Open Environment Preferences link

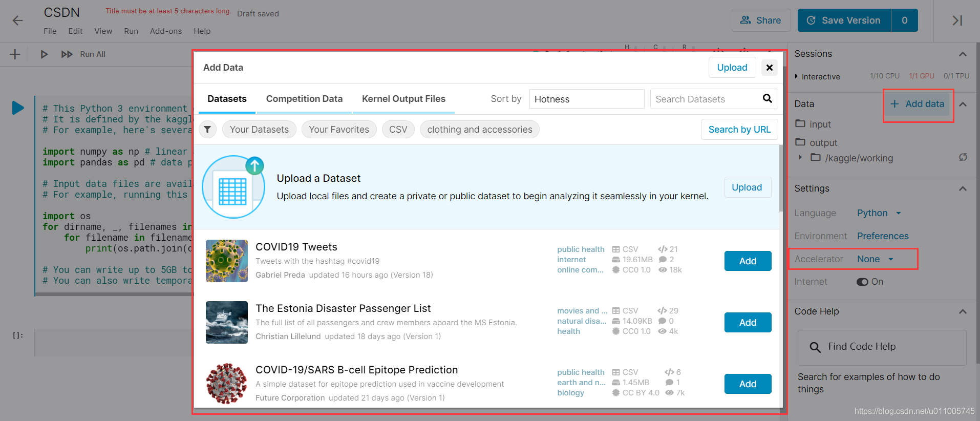pyautogui.click(x=883, y=236)
